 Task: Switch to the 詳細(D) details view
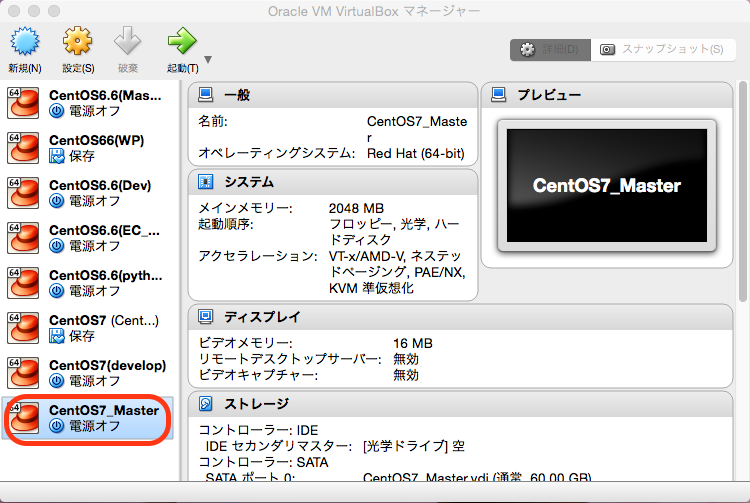(551, 50)
